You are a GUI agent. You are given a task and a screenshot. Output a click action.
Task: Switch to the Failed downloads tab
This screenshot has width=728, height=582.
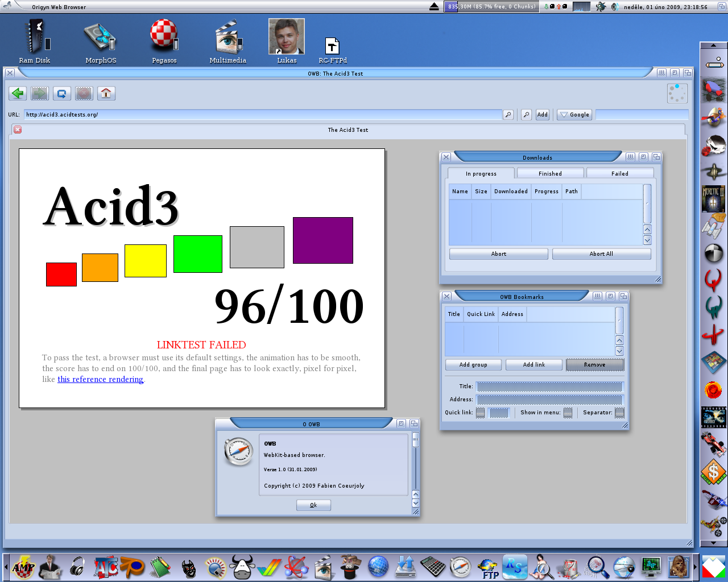620,173
